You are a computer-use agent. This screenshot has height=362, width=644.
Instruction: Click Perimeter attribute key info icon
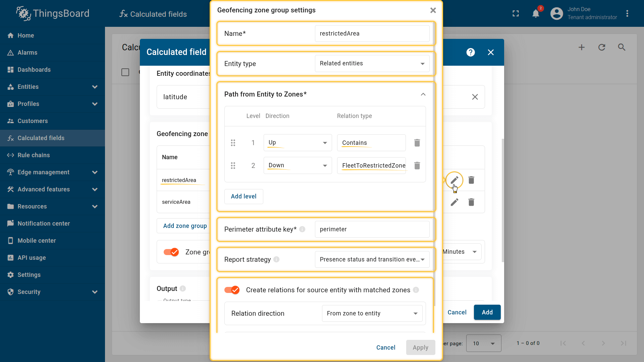click(302, 229)
